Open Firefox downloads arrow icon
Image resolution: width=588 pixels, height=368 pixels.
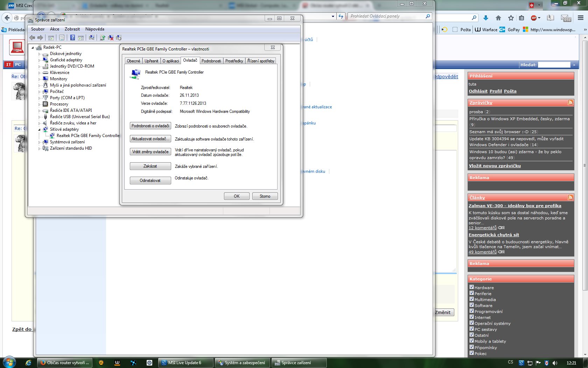coord(486,18)
